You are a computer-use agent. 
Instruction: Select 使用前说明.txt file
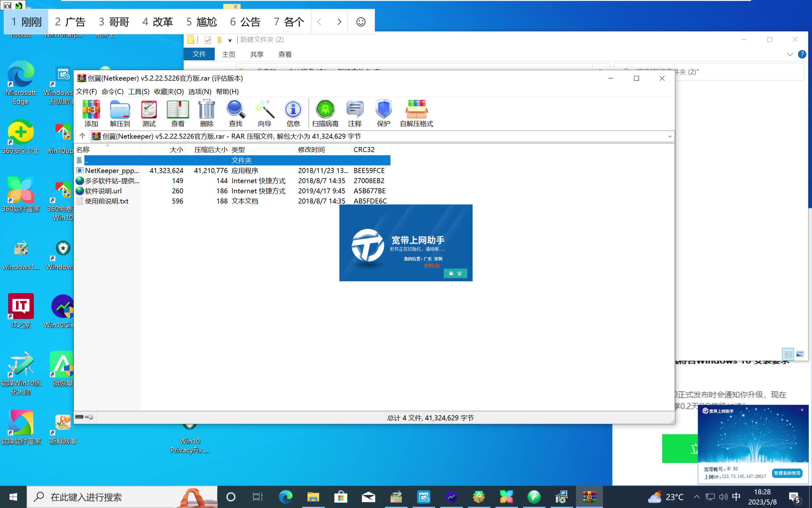click(233, 201)
